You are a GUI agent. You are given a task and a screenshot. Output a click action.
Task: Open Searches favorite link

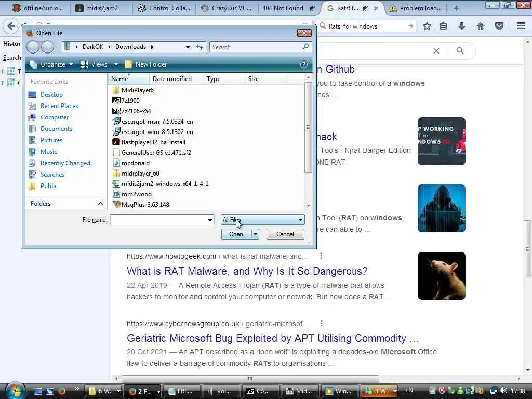[x=52, y=175]
